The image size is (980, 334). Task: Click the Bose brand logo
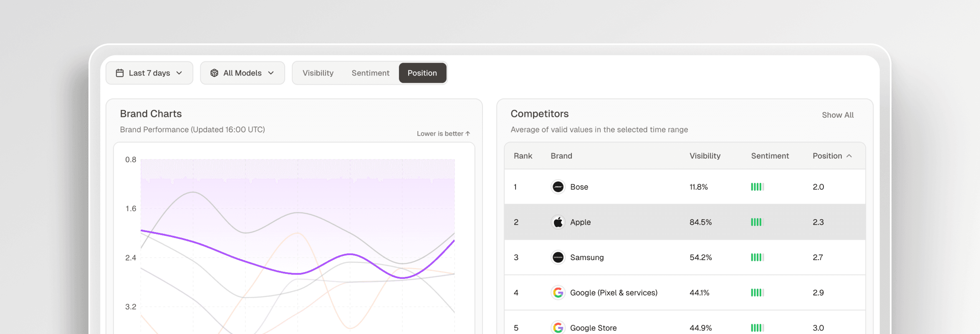tap(558, 187)
